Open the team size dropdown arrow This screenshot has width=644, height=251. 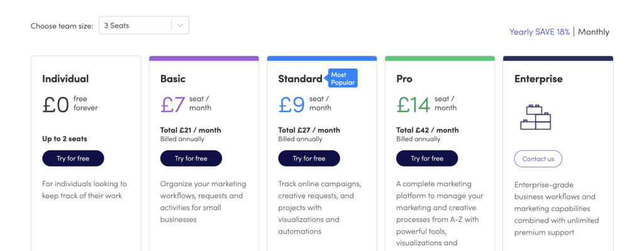(x=180, y=25)
